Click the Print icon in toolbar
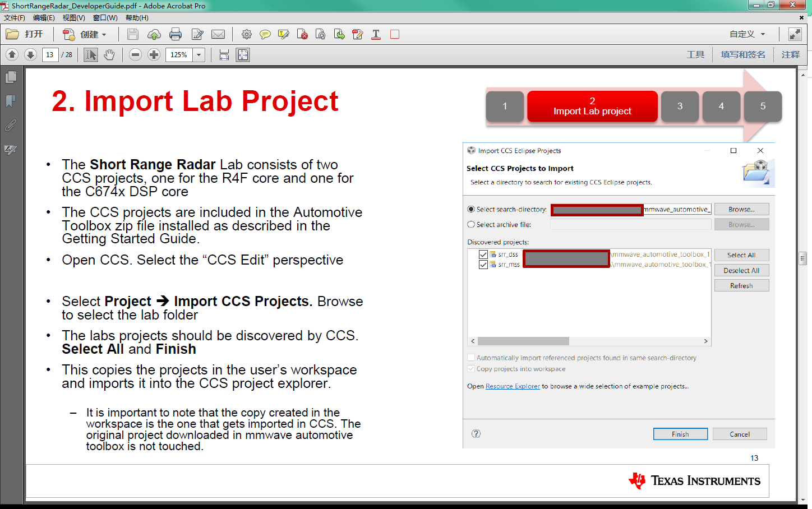This screenshot has height=509, width=812. (x=176, y=34)
